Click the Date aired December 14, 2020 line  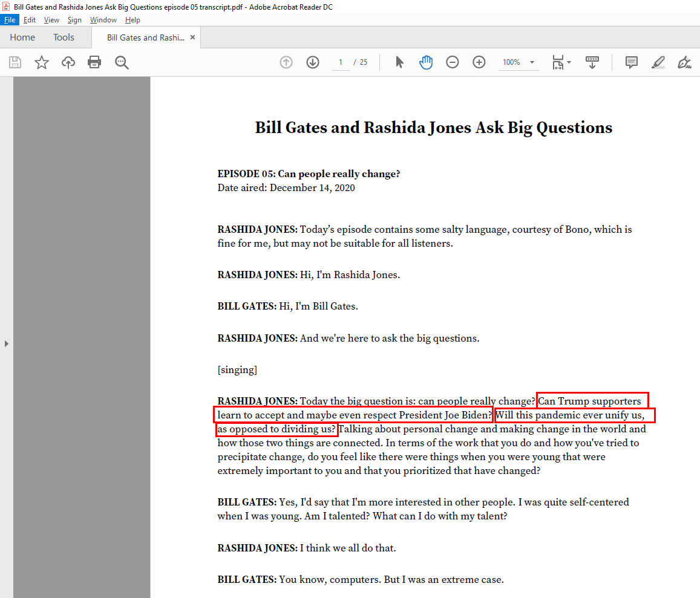[x=286, y=188]
